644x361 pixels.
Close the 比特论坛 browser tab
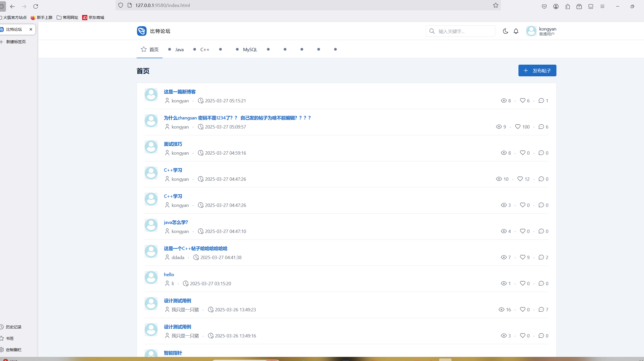coord(31,29)
